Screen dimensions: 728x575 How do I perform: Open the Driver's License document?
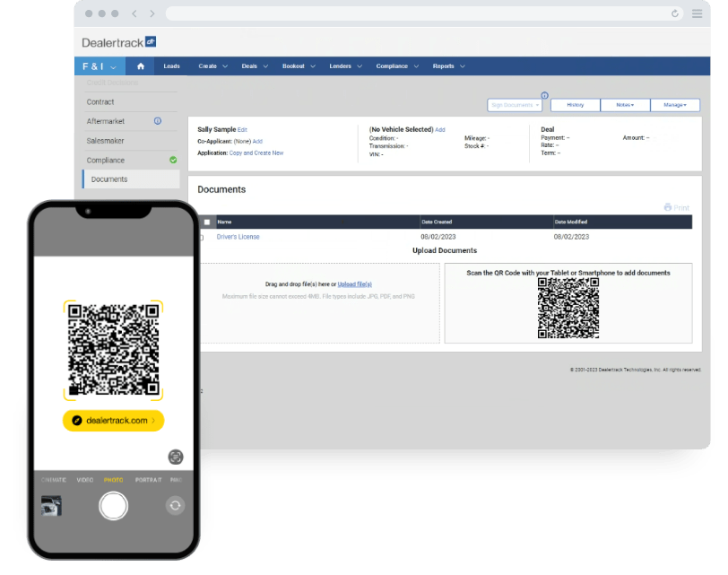(238, 237)
